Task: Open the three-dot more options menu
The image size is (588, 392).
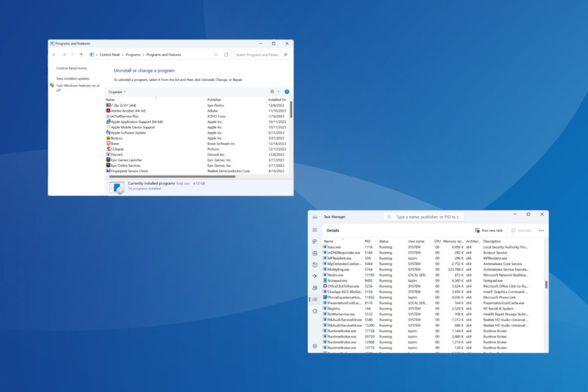Action: [541, 231]
